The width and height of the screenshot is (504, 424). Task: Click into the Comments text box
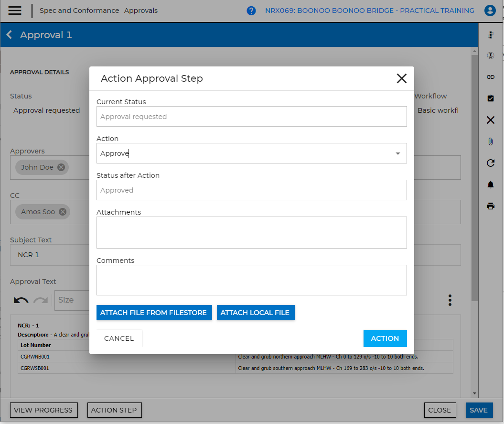pos(251,280)
